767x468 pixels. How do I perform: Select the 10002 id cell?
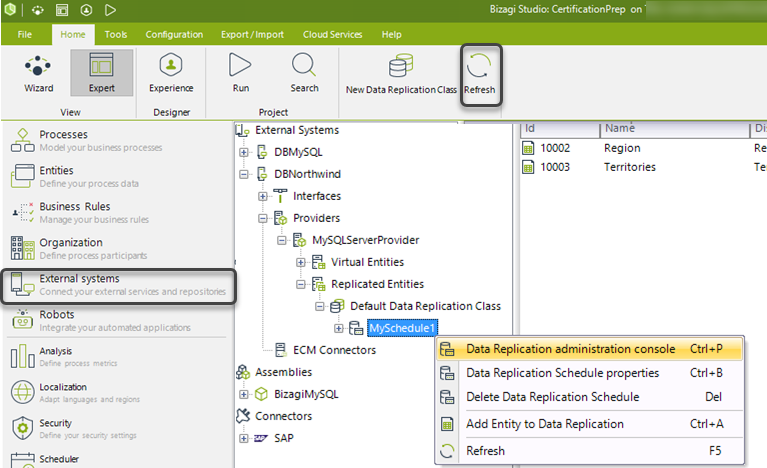pyautogui.click(x=555, y=148)
